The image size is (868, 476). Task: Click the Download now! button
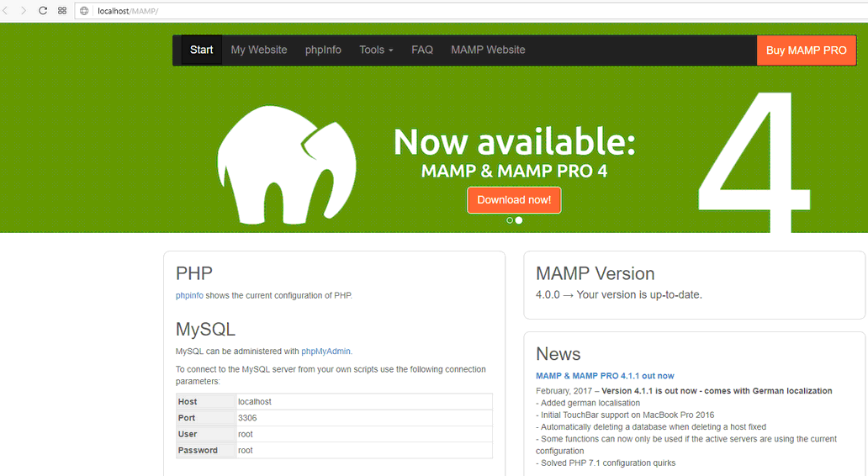click(514, 200)
